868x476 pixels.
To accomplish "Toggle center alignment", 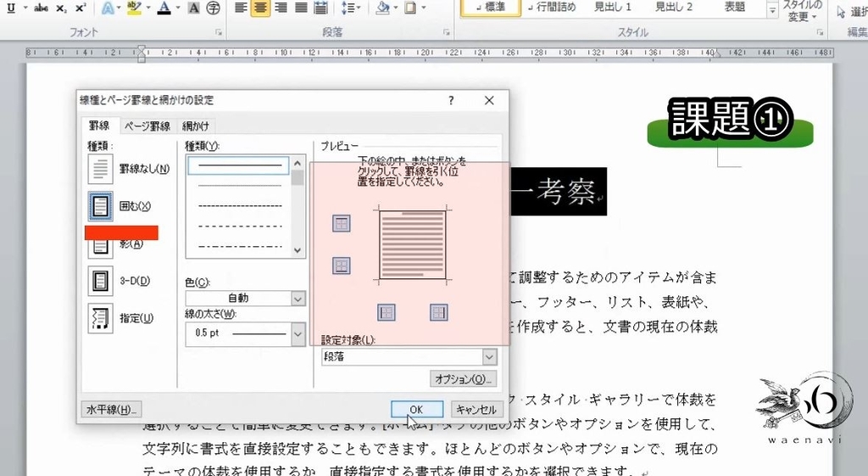I will click(x=260, y=8).
